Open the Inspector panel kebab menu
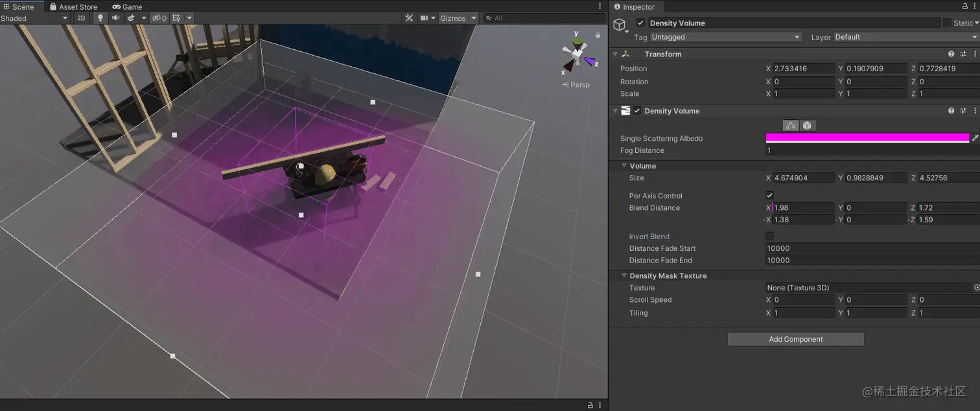 click(974, 6)
